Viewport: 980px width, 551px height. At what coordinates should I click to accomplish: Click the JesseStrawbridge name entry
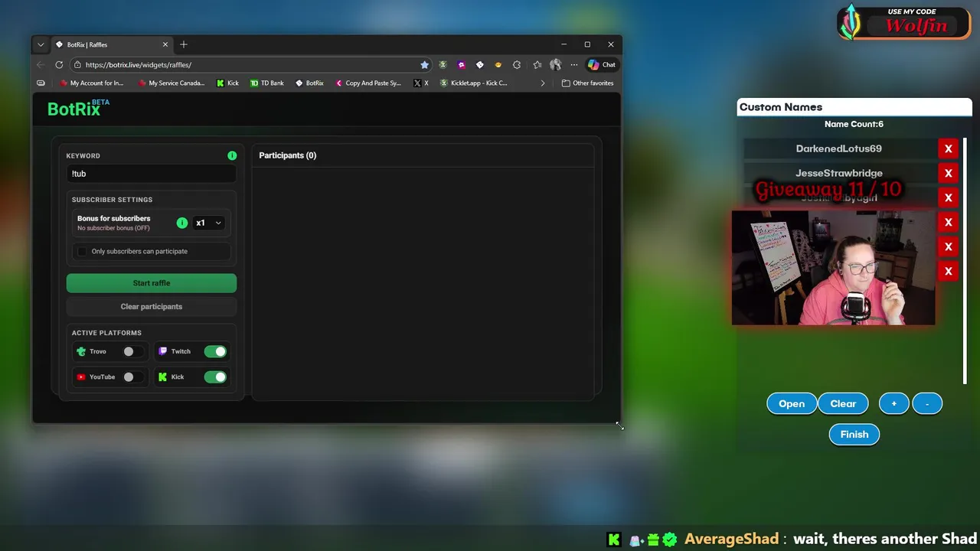click(x=838, y=173)
